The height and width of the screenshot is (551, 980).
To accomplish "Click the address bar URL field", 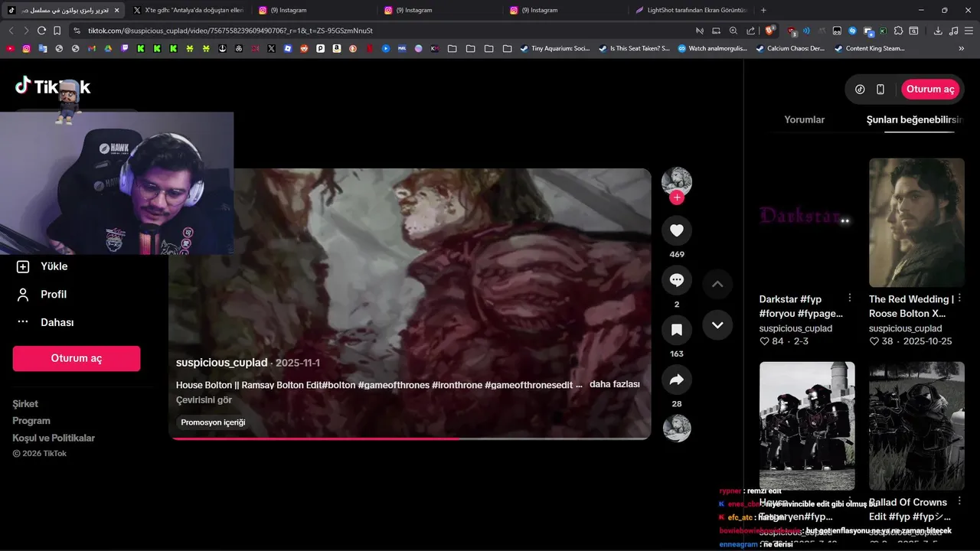I will click(383, 31).
